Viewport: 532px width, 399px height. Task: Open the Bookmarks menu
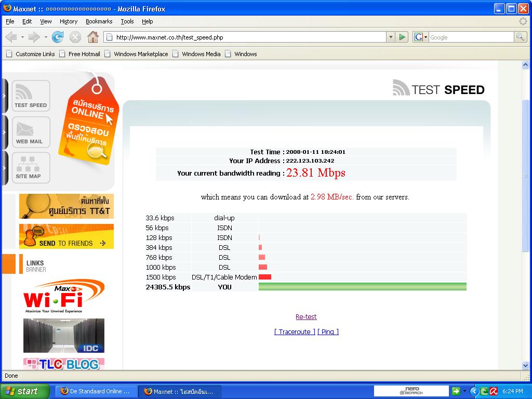coord(99,21)
